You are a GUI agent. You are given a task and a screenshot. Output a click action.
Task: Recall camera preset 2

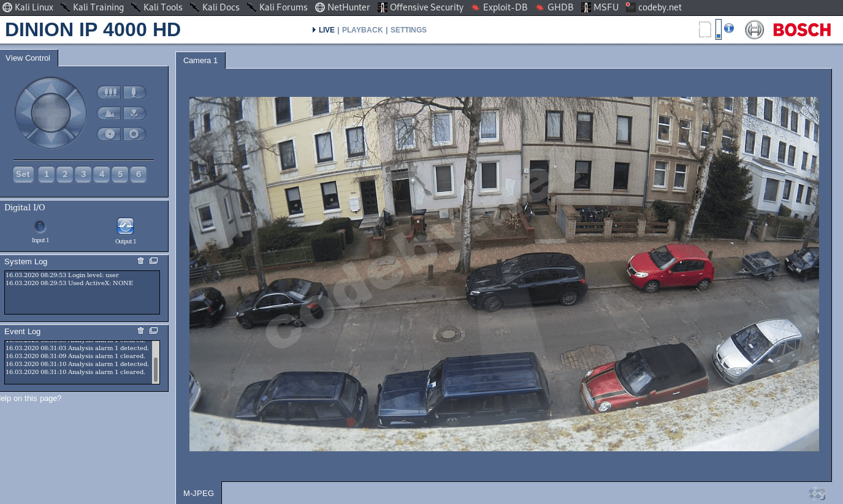pos(64,175)
